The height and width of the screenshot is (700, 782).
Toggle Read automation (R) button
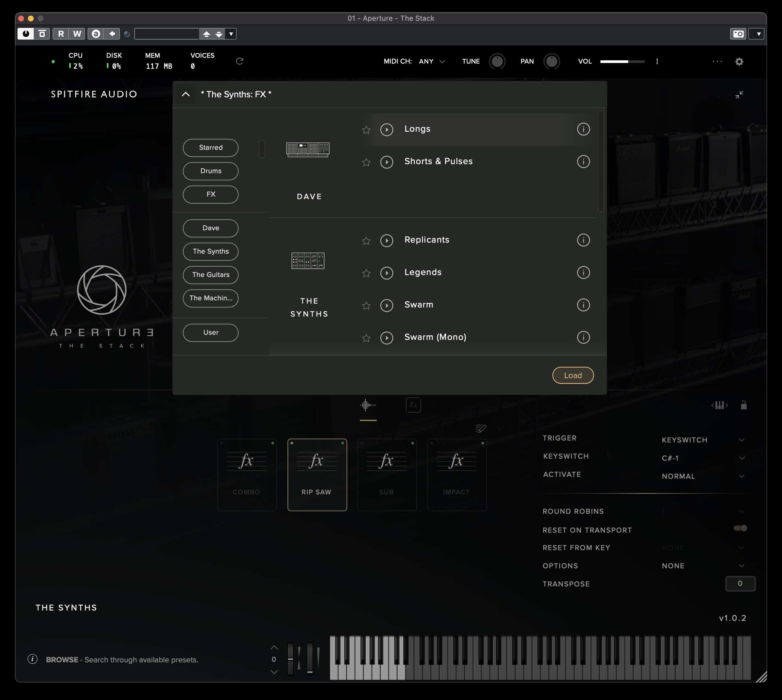click(61, 34)
